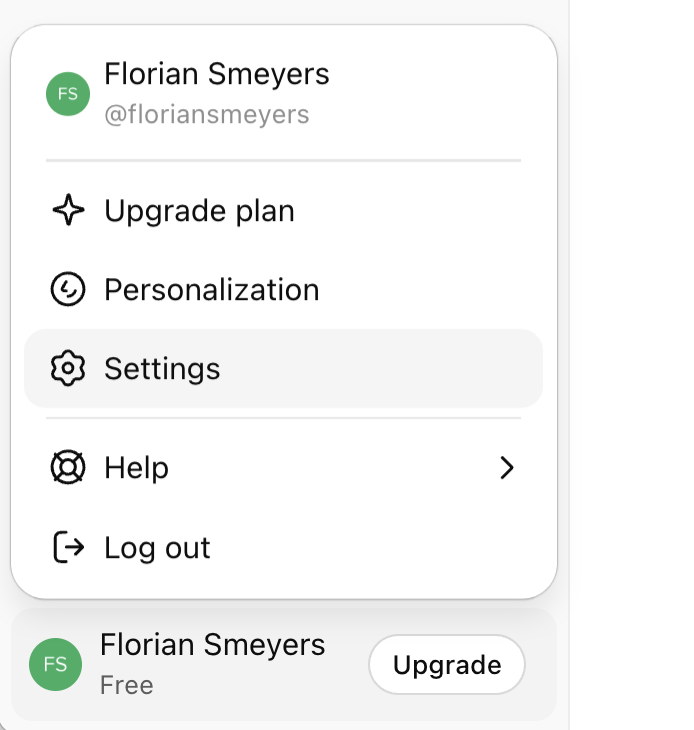
Task: Click the FS avatar beside the Free label
Action: (x=55, y=665)
